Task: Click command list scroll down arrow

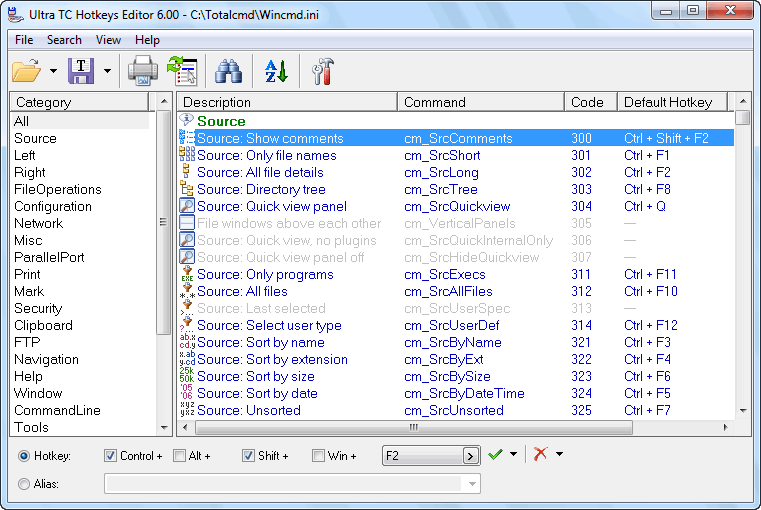Action: pos(743,411)
